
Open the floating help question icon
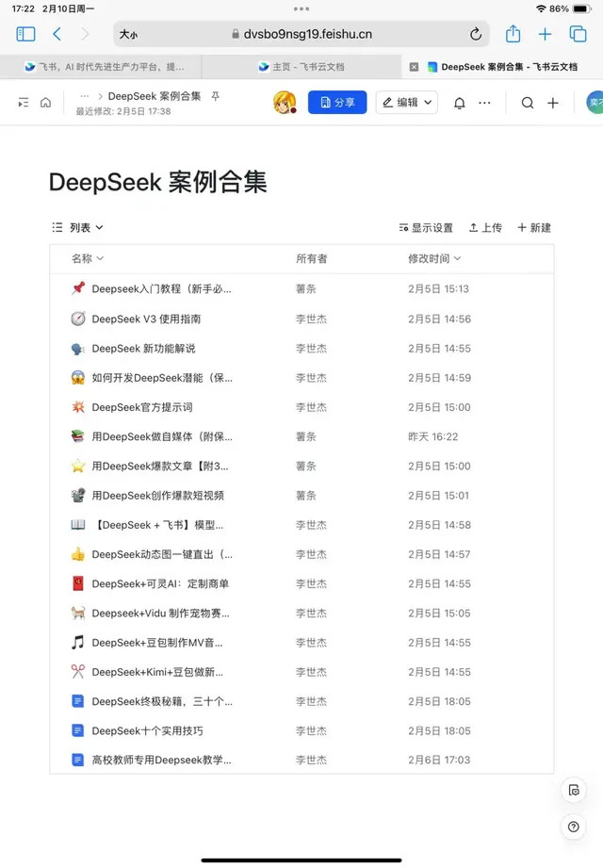574,827
